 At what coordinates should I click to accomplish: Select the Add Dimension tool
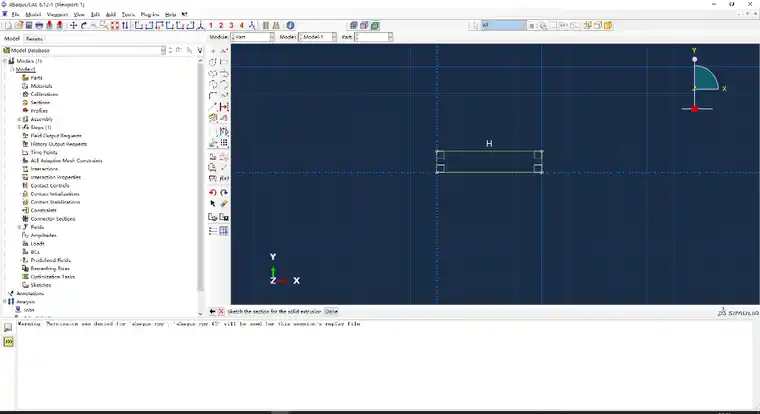(224, 107)
